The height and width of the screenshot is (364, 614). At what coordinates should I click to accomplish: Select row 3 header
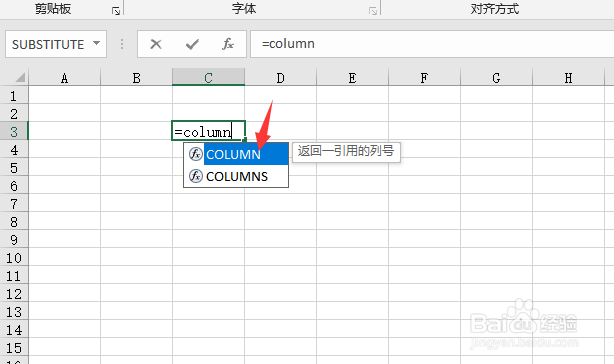click(x=14, y=132)
